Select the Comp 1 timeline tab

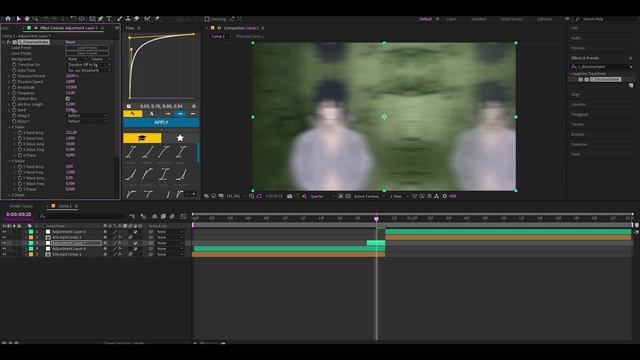[65, 206]
